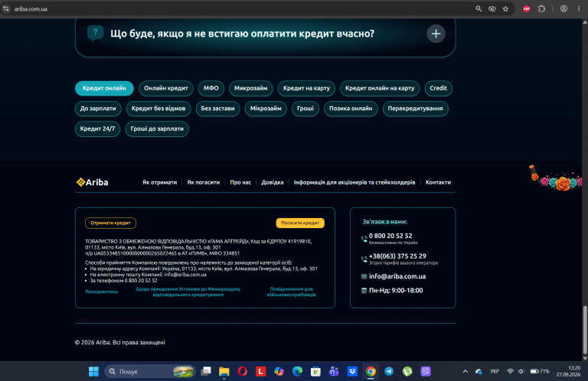Launch Opera browser from the taskbar
Viewport: 588px width, 381px height.
coord(242,371)
